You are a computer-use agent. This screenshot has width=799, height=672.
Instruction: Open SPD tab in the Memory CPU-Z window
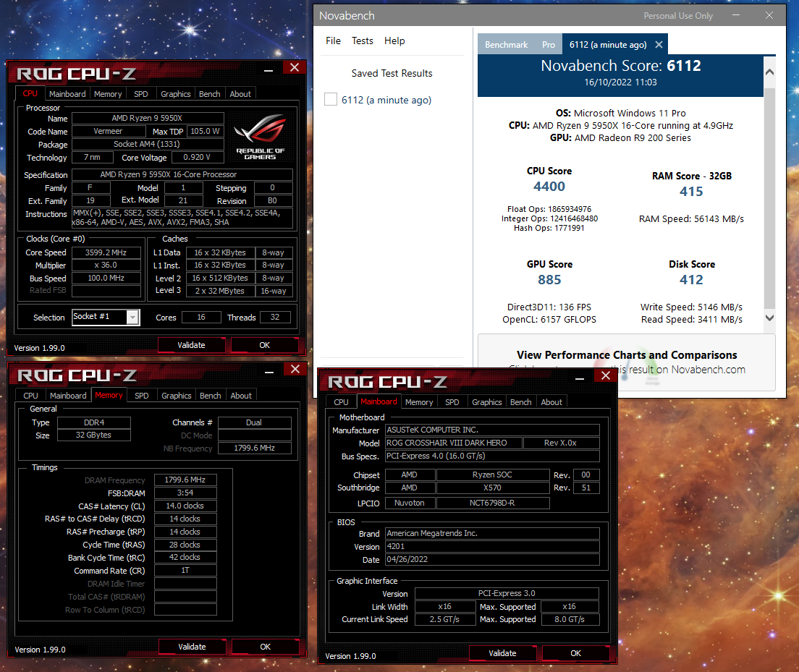tap(142, 396)
